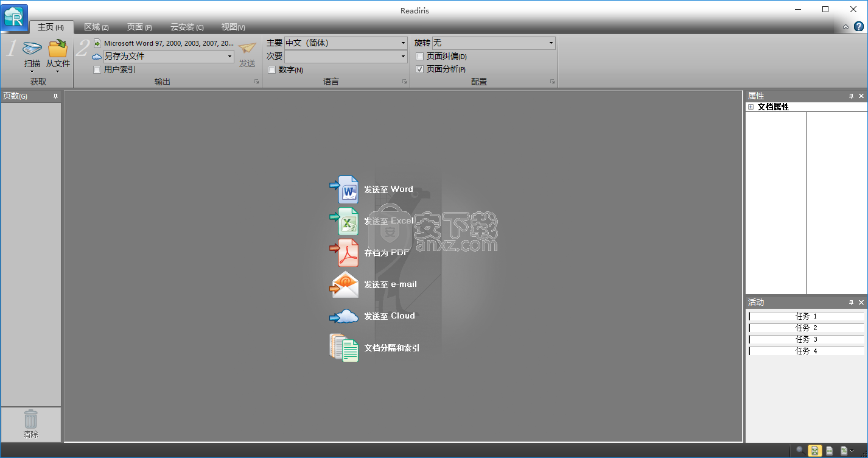This screenshot has height=458, width=868.
Task: Click the Send (发送) paper plane icon
Action: 247,48
